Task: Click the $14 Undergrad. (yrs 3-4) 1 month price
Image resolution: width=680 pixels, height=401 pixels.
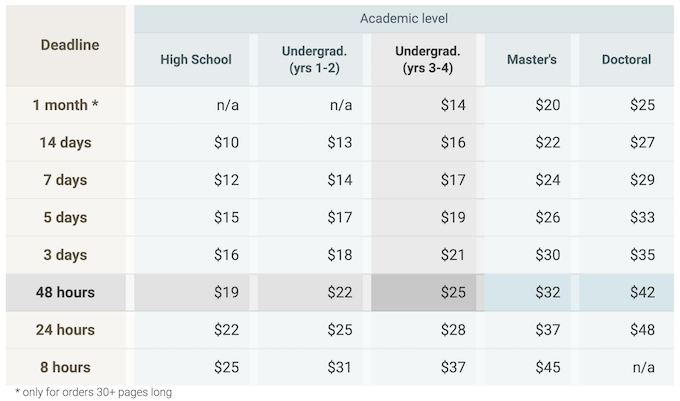Action: click(452, 105)
